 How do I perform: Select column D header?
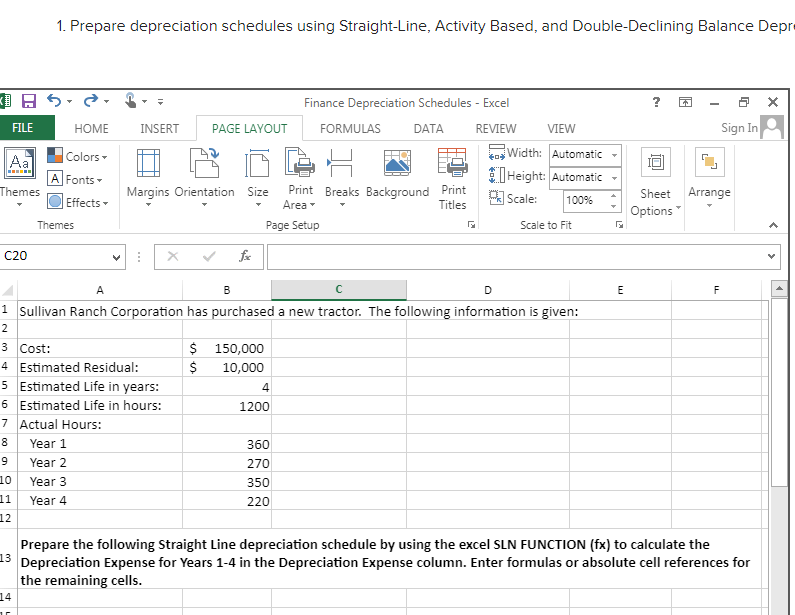(x=488, y=290)
